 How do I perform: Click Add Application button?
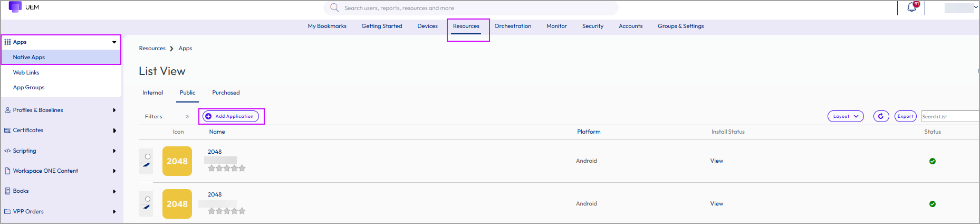tap(231, 116)
